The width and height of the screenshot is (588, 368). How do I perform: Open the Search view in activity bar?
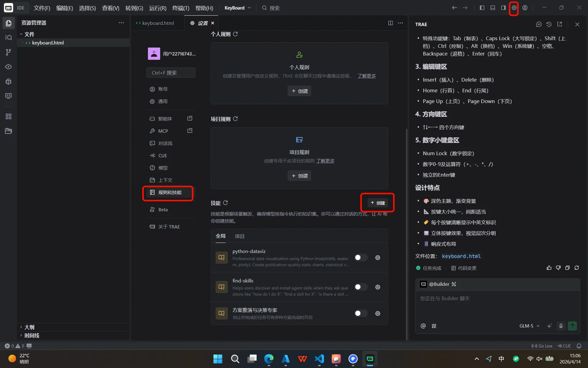click(9, 37)
